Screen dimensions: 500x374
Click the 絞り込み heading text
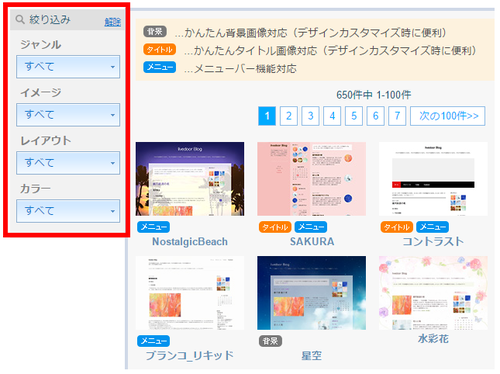(x=50, y=20)
